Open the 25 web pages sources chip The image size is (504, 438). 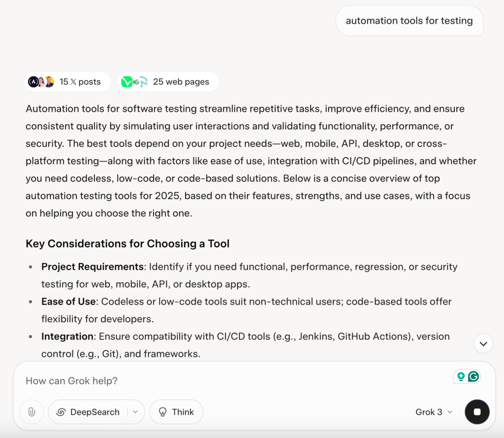pyautogui.click(x=168, y=82)
